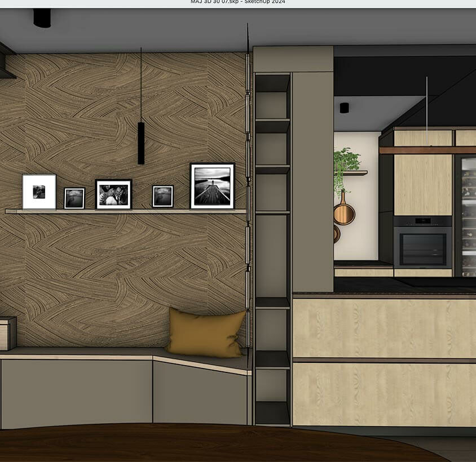Select the framed couple photograph on the ledge
Viewport: 476px width, 462px height.
[113, 194]
